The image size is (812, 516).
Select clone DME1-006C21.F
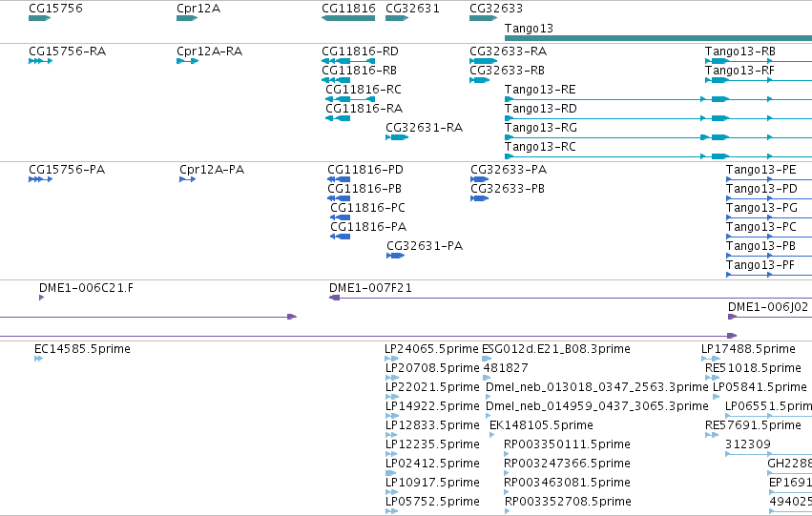click(86, 288)
